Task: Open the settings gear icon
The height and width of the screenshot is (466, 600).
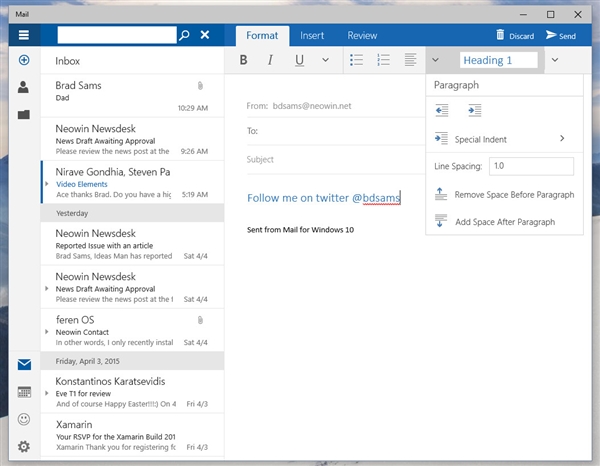Action: click(24, 447)
